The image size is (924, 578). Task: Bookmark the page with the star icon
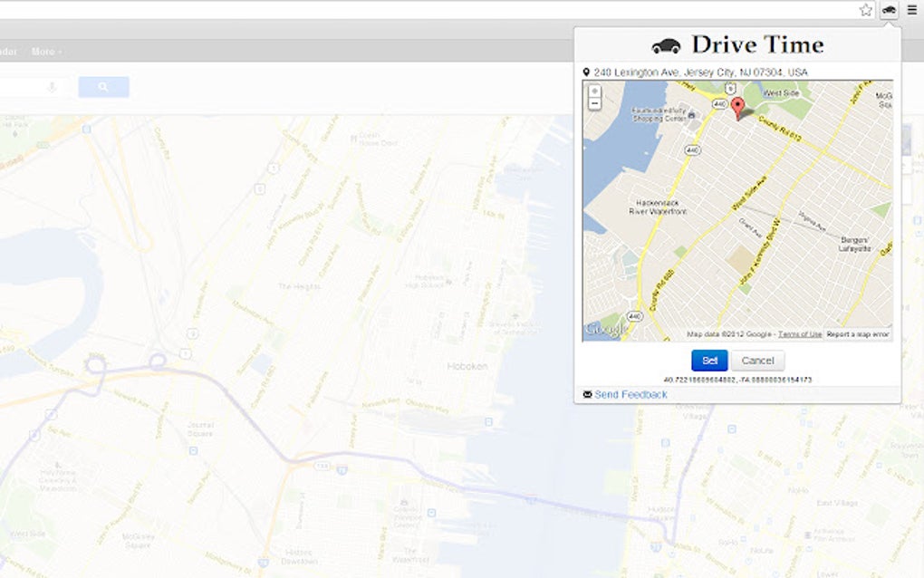(x=866, y=9)
